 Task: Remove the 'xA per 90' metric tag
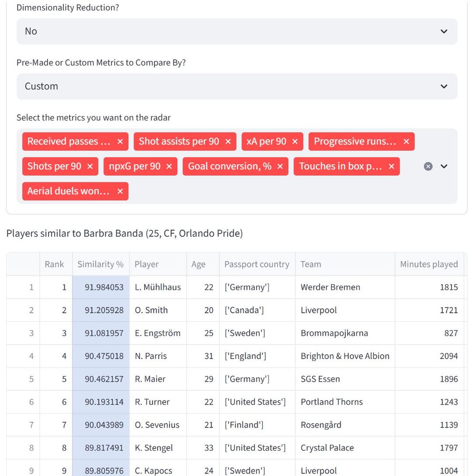[295, 141]
